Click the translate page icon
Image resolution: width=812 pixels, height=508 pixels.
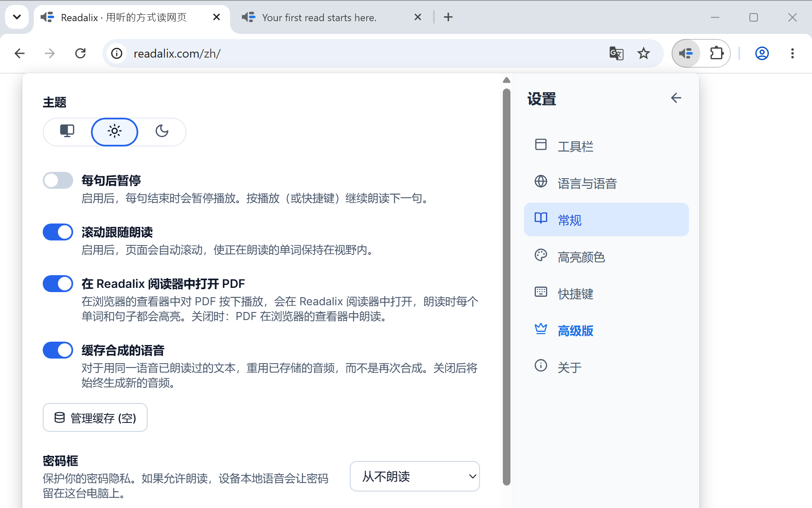(616, 53)
